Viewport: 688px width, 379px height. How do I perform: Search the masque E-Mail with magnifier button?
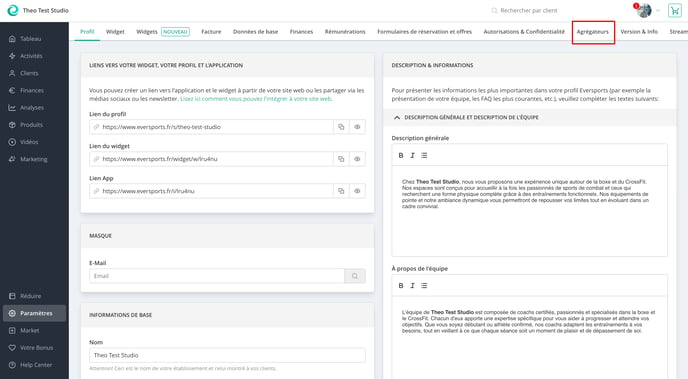pyautogui.click(x=355, y=276)
